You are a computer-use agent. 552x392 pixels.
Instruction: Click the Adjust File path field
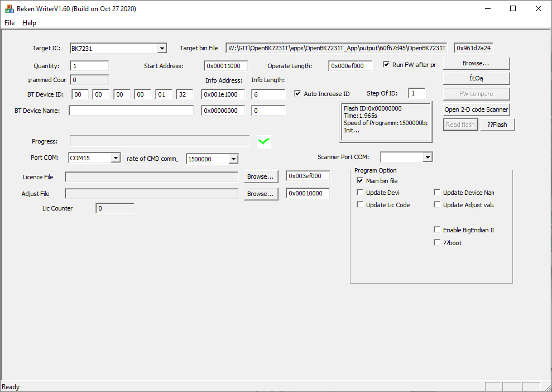152,194
